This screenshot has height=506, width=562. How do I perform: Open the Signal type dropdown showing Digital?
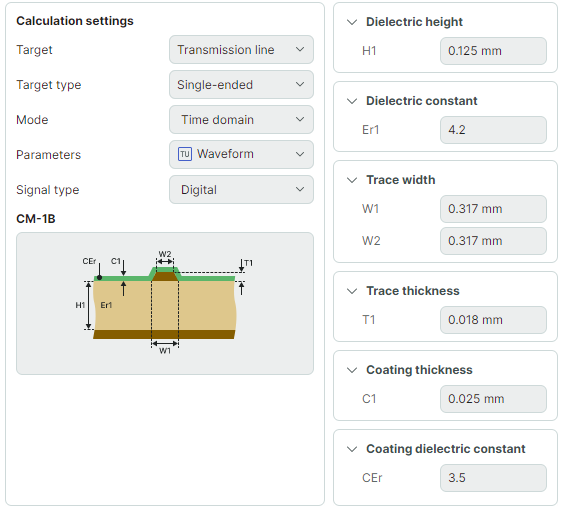(241, 190)
